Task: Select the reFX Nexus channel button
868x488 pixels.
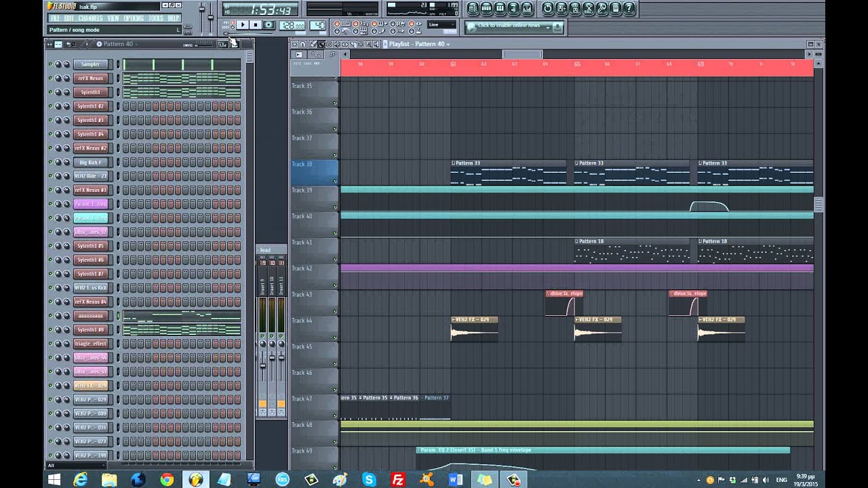Action: click(90, 79)
